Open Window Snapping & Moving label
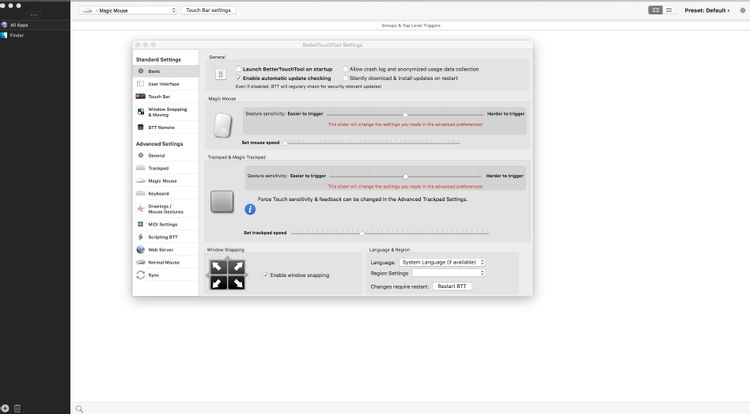Screen dimensions: 750x414 click(x=167, y=112)
